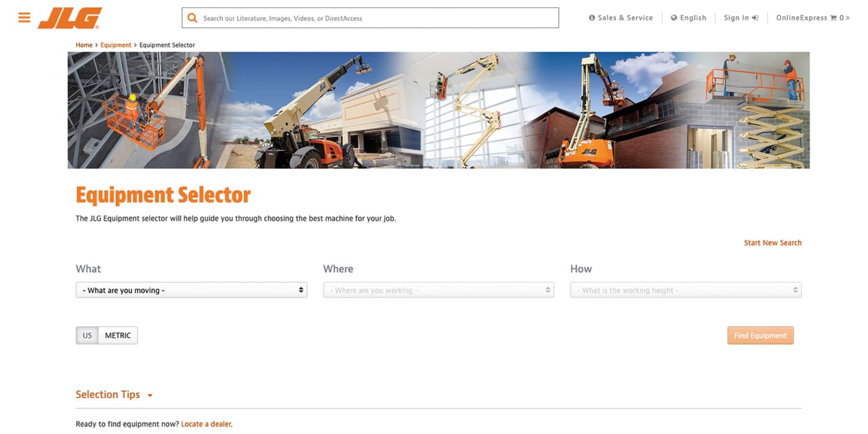
Task: Go to Home in the breadcrumb
Action: pyautogui.click(x=84, y=45)
